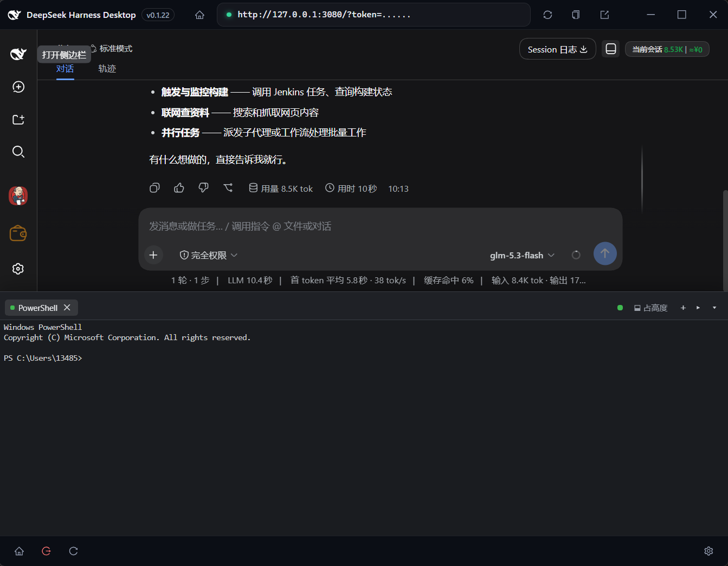This screenshot has width=728, height=566.
Task: Click the 当前会话 token usage badge
Action: [x=667, y=49]
